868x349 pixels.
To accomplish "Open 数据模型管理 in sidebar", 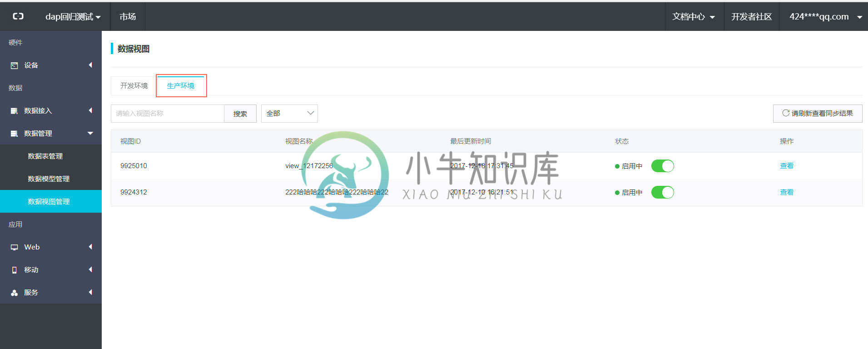I will [x=51, y=179].
